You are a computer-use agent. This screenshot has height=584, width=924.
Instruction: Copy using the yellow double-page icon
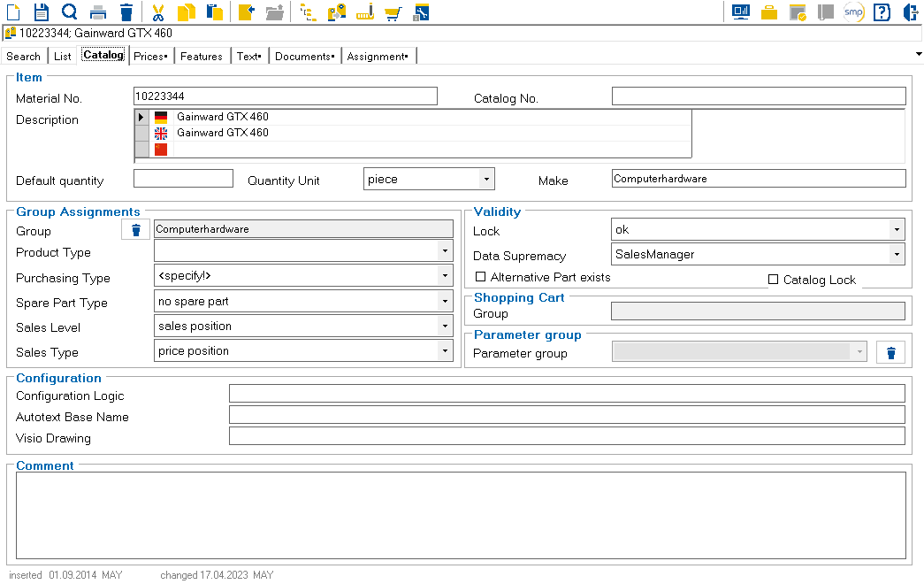[187, 12]
